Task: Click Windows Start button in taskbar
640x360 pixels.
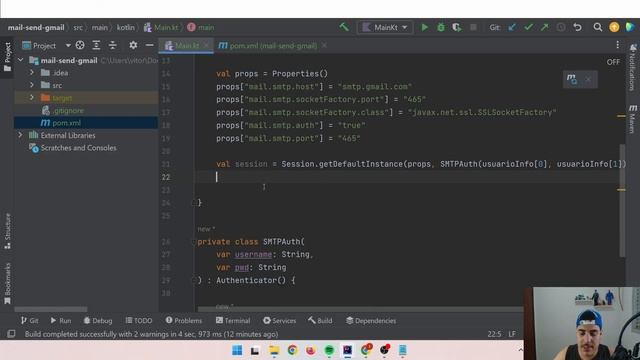Action: tap(237, 350)
